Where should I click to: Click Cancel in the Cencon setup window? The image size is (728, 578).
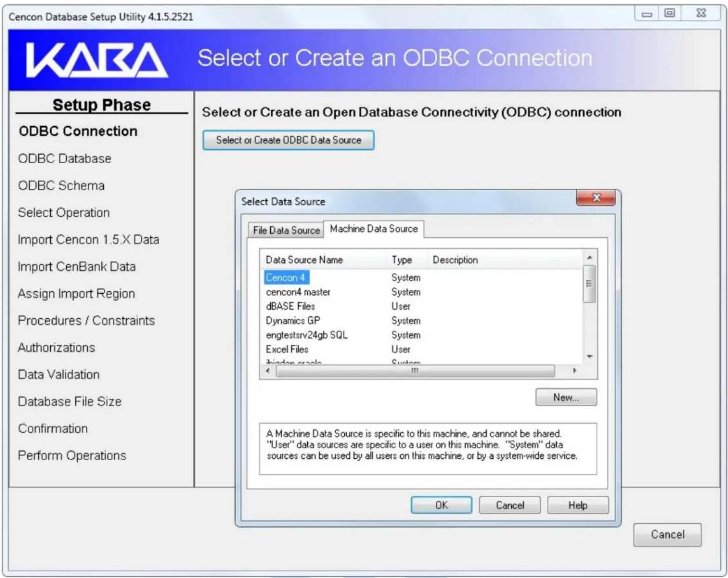click(x=668, y=535)
